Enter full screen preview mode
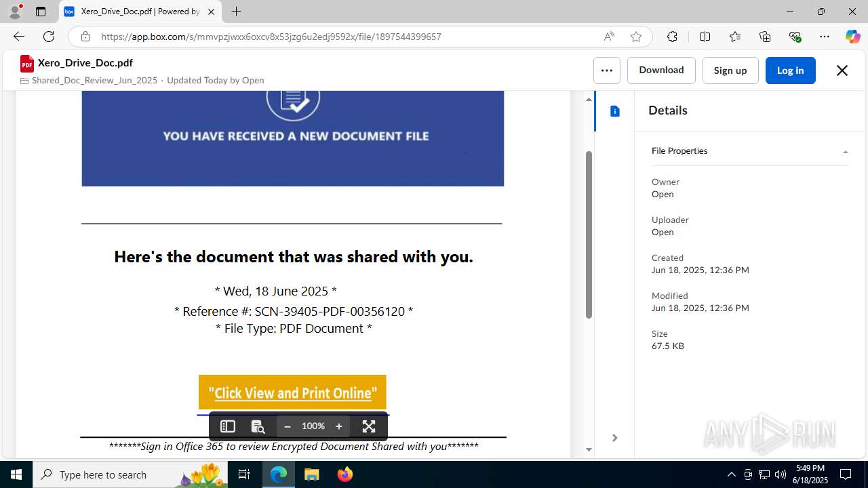This screenshot has width=868, height=488. tap(369, 426)
